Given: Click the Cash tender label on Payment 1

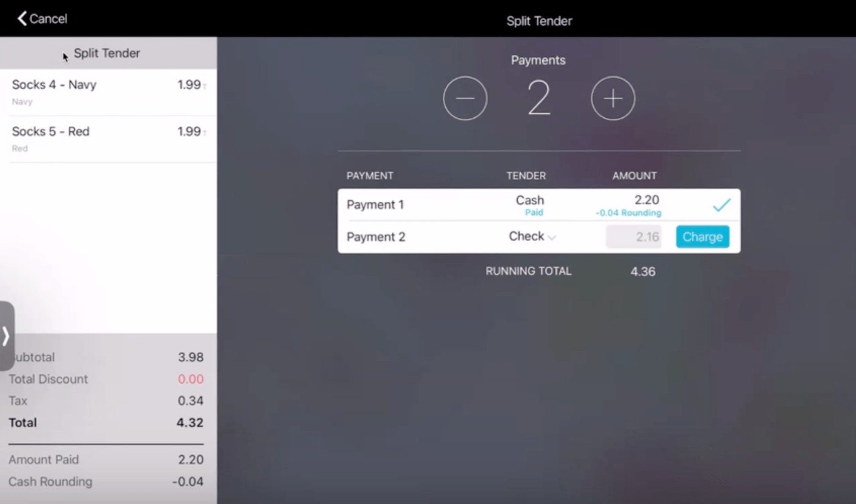Looking at the screenshot, I should click(x=529, y=200).
